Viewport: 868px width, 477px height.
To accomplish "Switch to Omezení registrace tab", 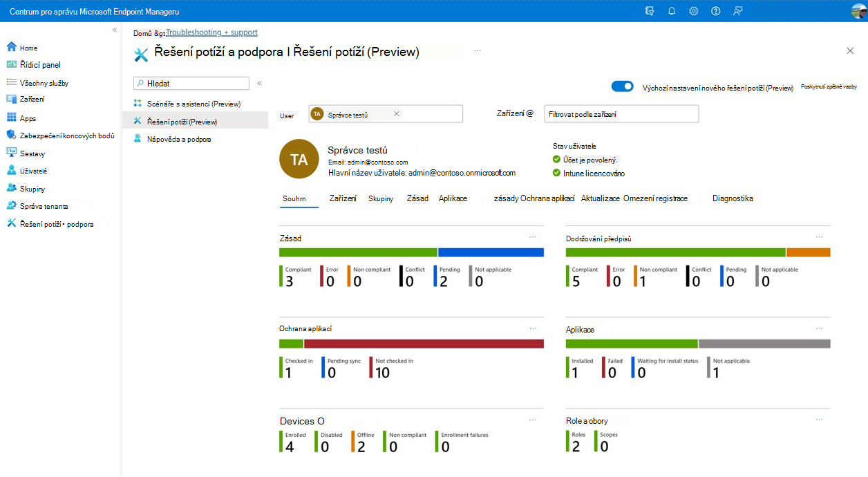I will point(655,198).
